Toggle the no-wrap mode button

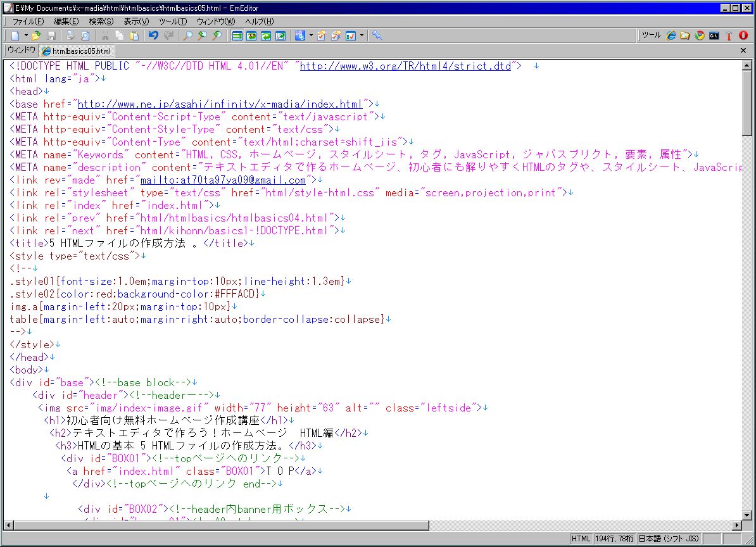point(237,35)
